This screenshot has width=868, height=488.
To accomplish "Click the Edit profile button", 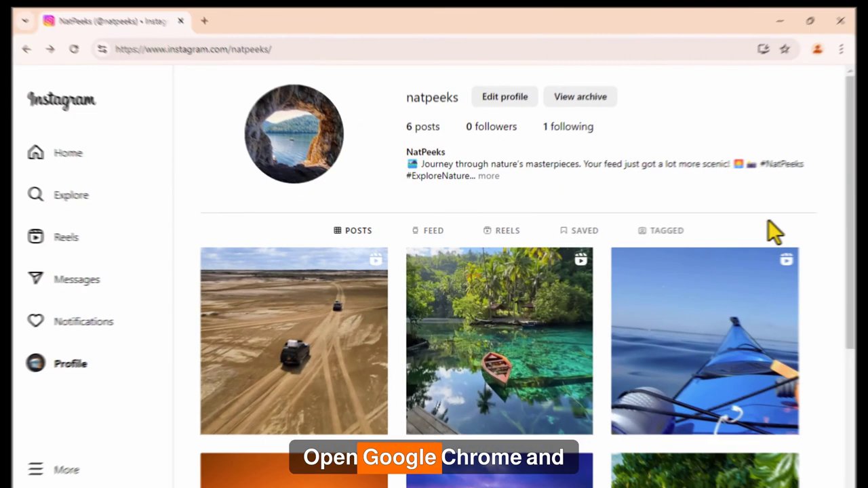I will pyautogui.click(x=505, y=96).
